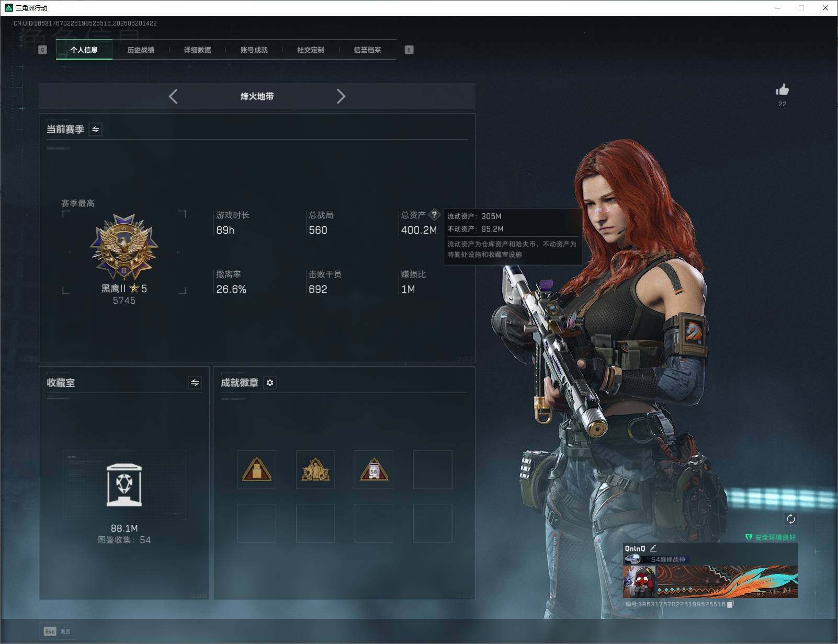Click the 收藏室 display case icon
The image size is (838, 644).
pos(124,485)
